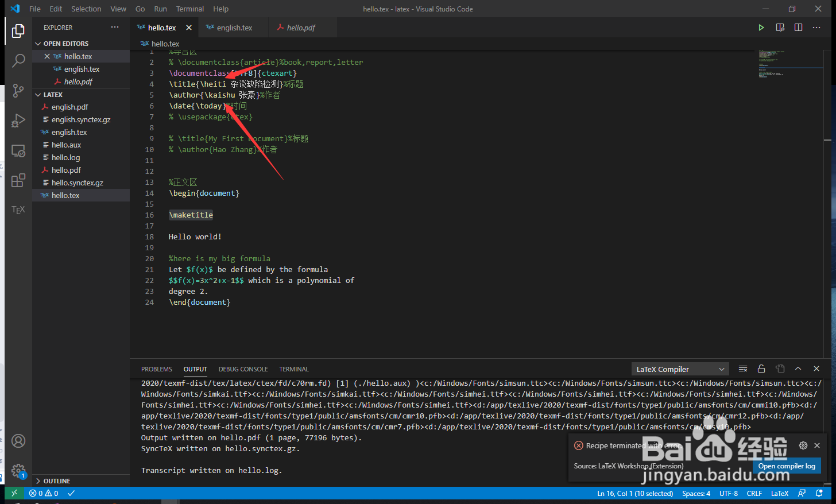The width and height of the screenshot is (836, 504).
Task: Open the Manage gear icon
Action: coord(18,471)
